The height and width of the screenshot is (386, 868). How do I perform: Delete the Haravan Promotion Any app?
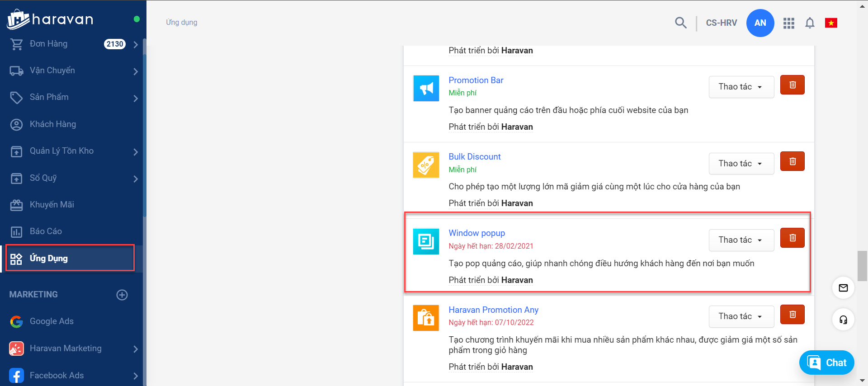tap(793, 315)
